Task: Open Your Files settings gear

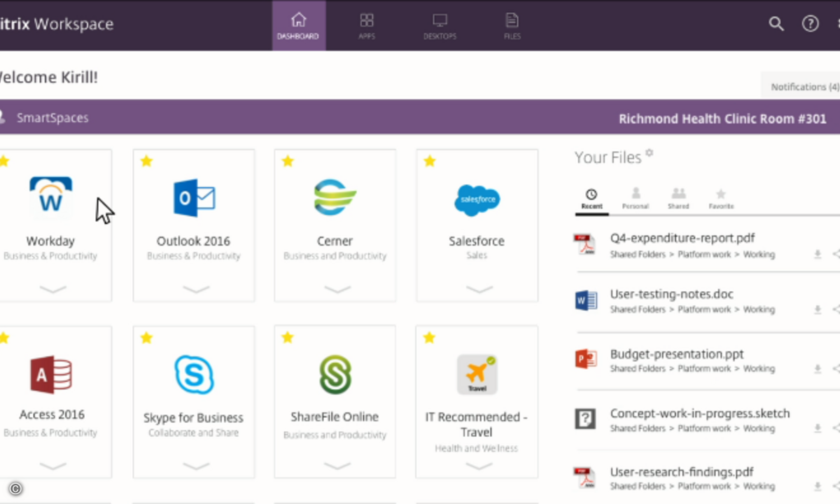Action: [649, 153]
